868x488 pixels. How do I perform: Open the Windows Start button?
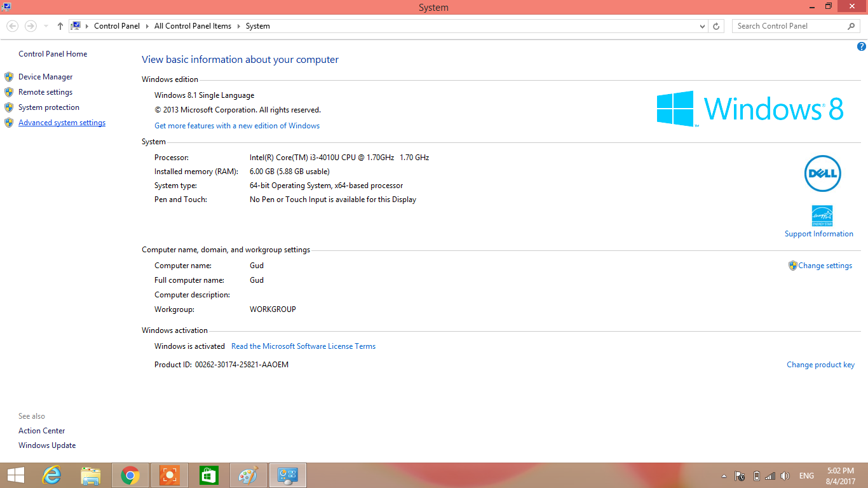pyautogui.click(x=16, y=475)
